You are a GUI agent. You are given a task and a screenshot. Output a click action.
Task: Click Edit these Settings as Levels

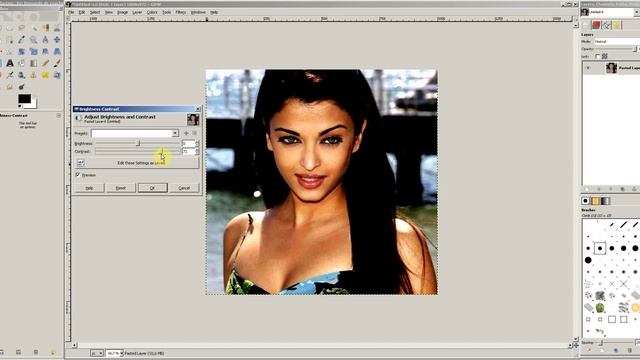coord(138,163)
